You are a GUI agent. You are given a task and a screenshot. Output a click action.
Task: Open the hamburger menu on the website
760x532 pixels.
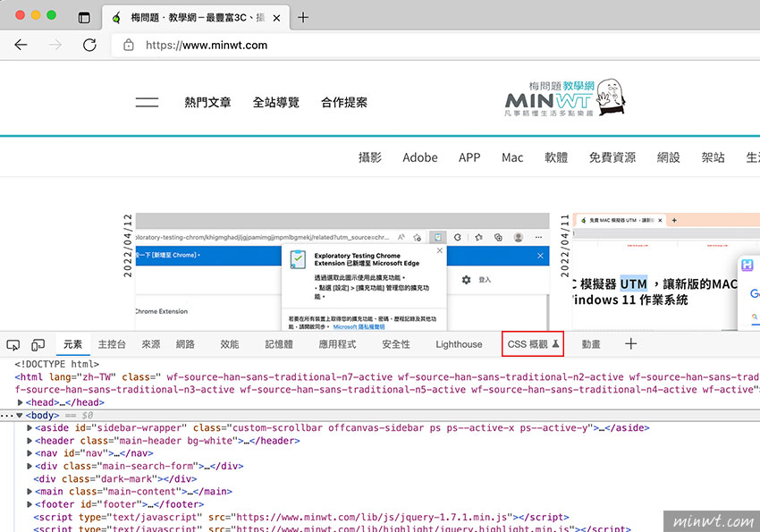pyautogui.click(x=147, y=102)
